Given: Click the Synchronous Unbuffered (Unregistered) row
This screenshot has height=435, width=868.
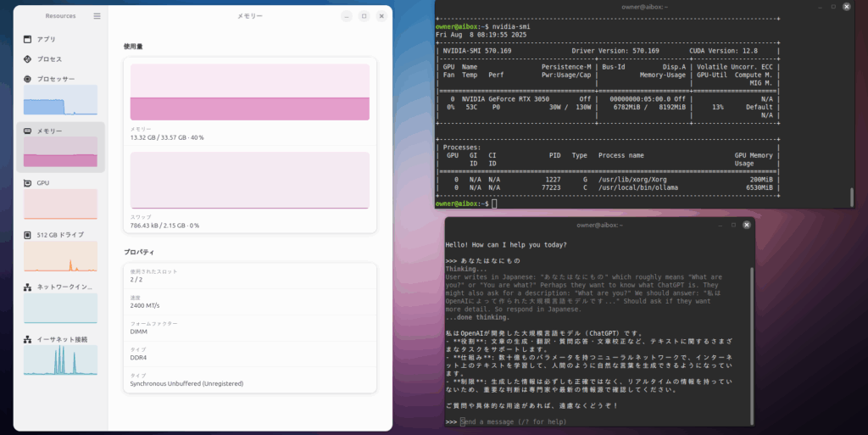Looking at the screenshot, I should 250,380.
